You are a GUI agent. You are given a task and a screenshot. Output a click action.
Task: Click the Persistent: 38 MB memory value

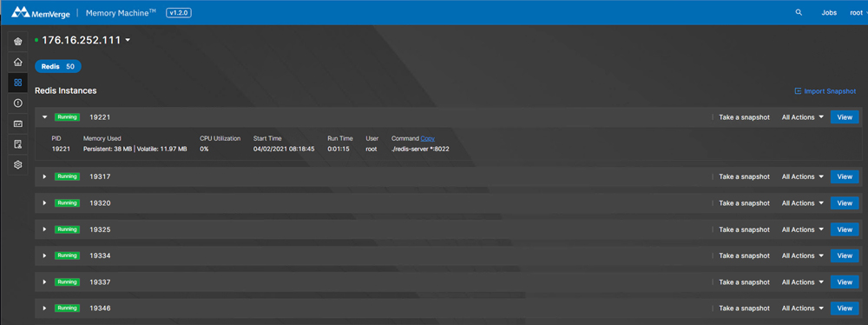tap(108, 149)
